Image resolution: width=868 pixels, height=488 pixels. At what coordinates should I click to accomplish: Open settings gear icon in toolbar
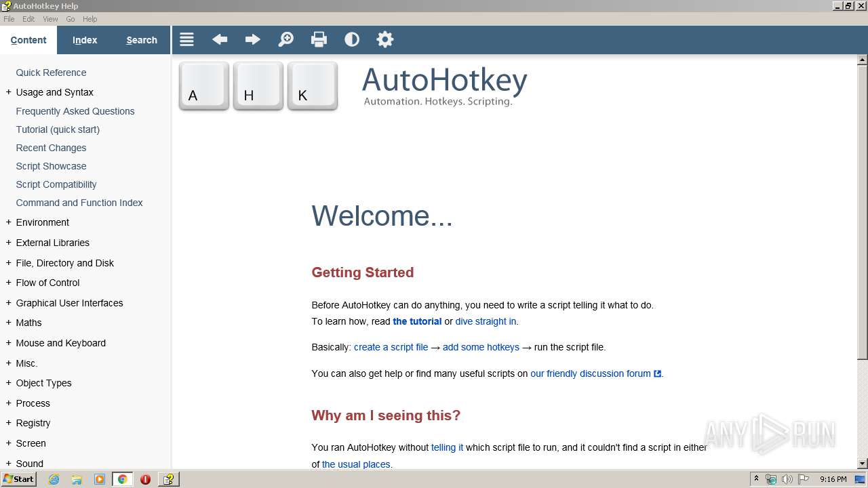pos(385,39)
